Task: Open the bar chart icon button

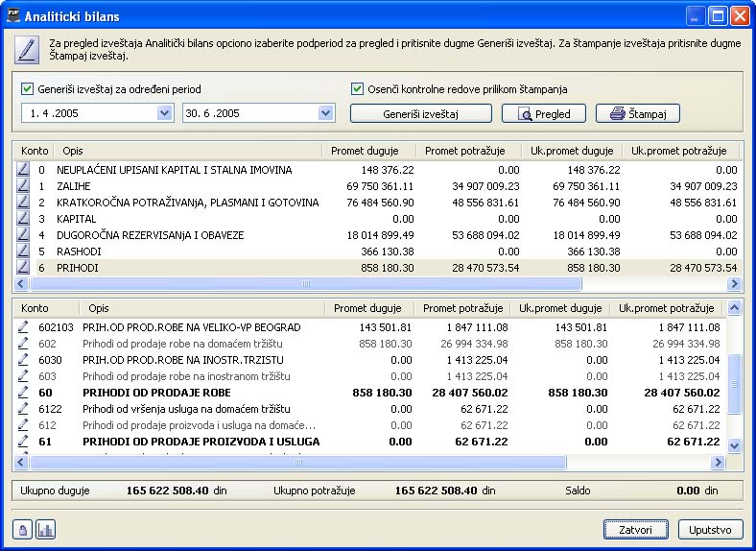Action: [45, 530]
